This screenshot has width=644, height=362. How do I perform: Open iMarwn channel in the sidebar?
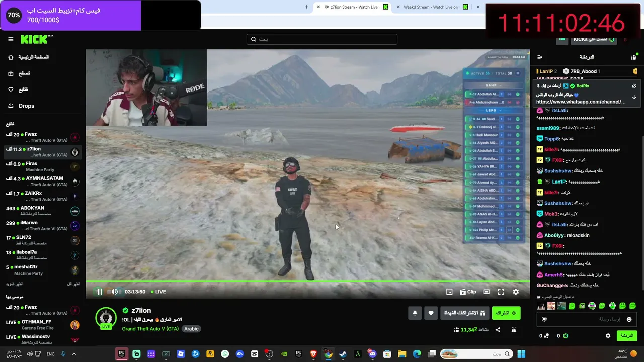(x=43, y=226)
